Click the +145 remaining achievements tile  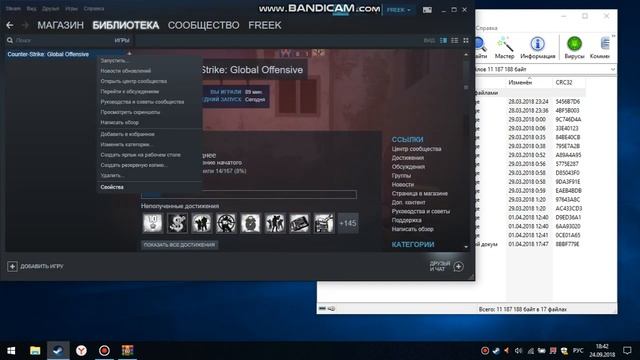point(348,223)
